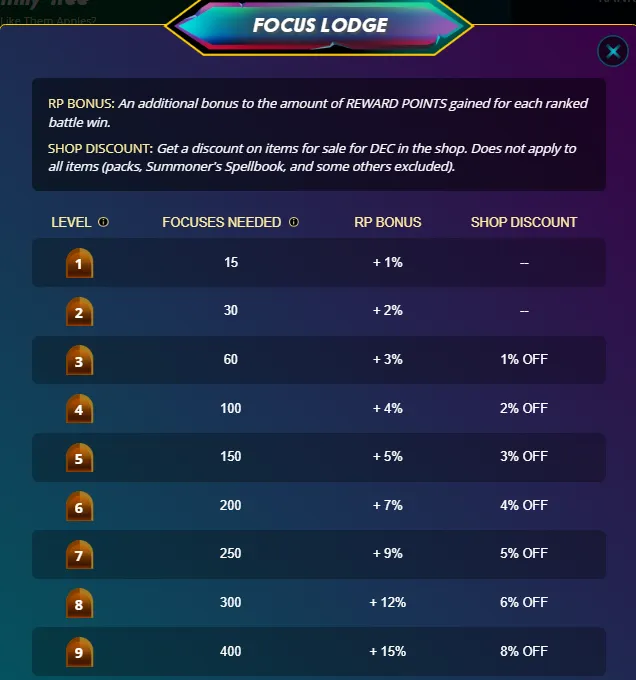Click the RP BONUS column header
This screenshot has width=636, height=680.
click(388, 222)
